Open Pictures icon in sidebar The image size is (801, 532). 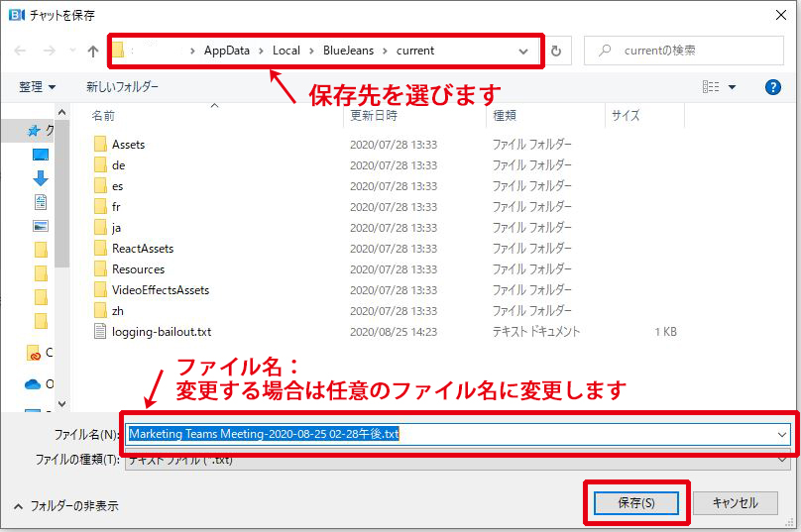41,226
